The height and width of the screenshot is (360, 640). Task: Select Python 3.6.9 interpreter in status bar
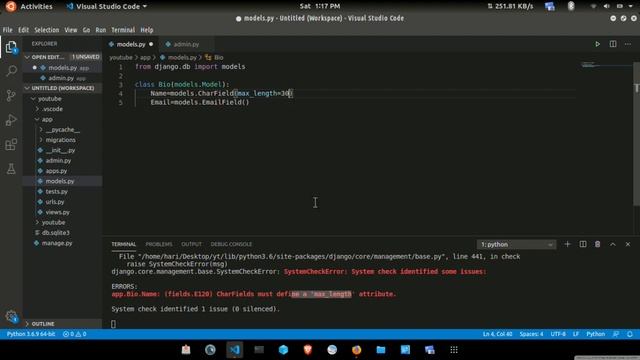[x=31, y=334]
